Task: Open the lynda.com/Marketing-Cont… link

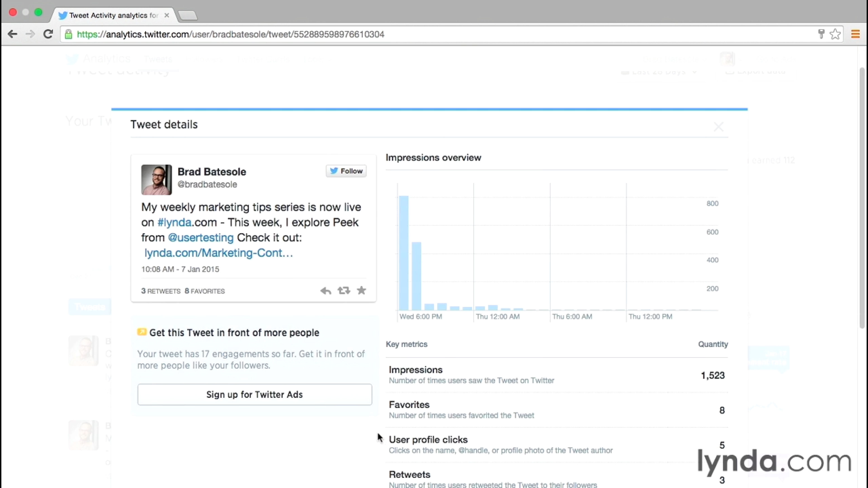Action: point(218,253)
